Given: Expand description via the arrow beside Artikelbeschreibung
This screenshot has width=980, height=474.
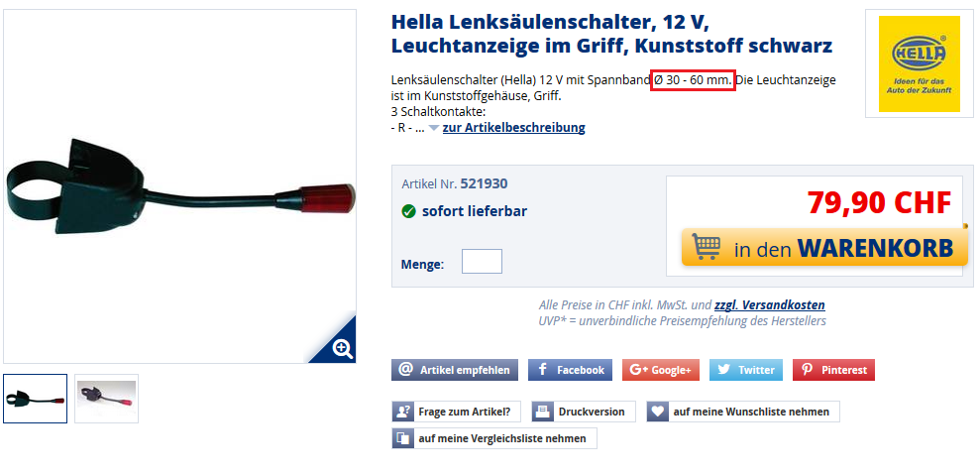Looking at the screenshot, I should click(434, 128).
